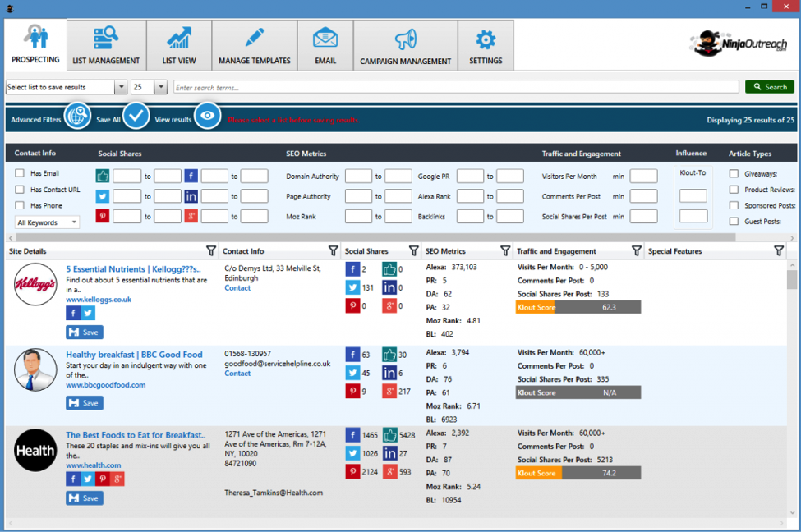The height and width of the screenshot is (532, 801).
Task: Click LinkedIn shares icon in BBC Good Food row
Action: pyautogui.click(x=389, y=373)
